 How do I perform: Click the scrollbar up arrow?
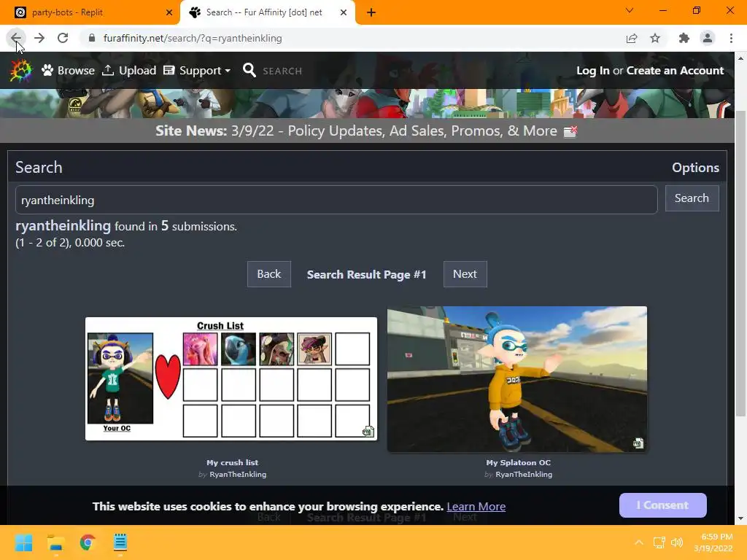click(x=740, y=58)
